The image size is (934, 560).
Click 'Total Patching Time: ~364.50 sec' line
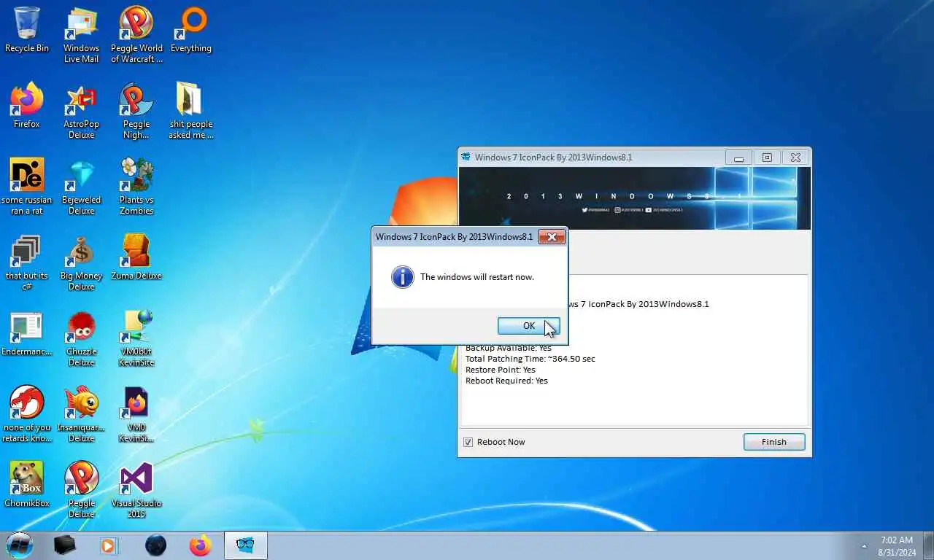[530, 359]
